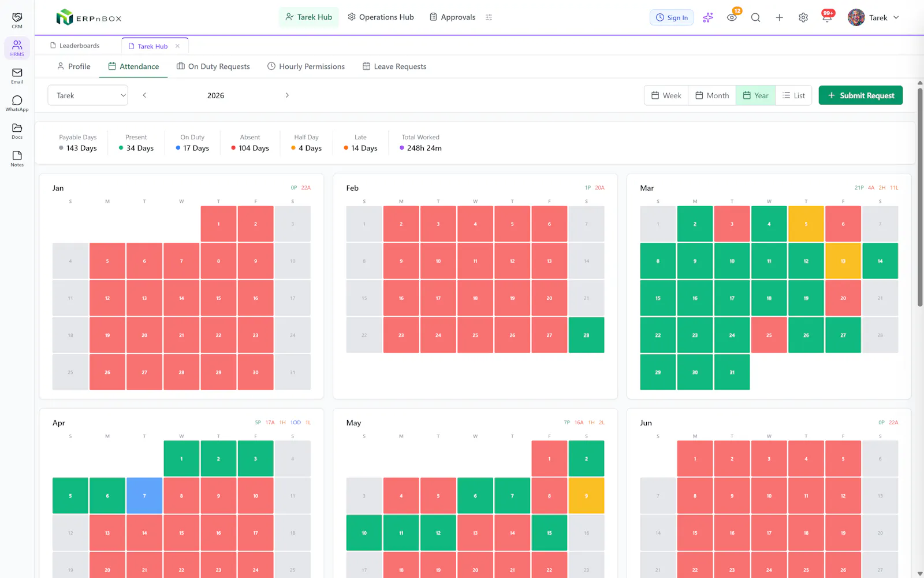Open the HRMS module icon

point(17,48)
